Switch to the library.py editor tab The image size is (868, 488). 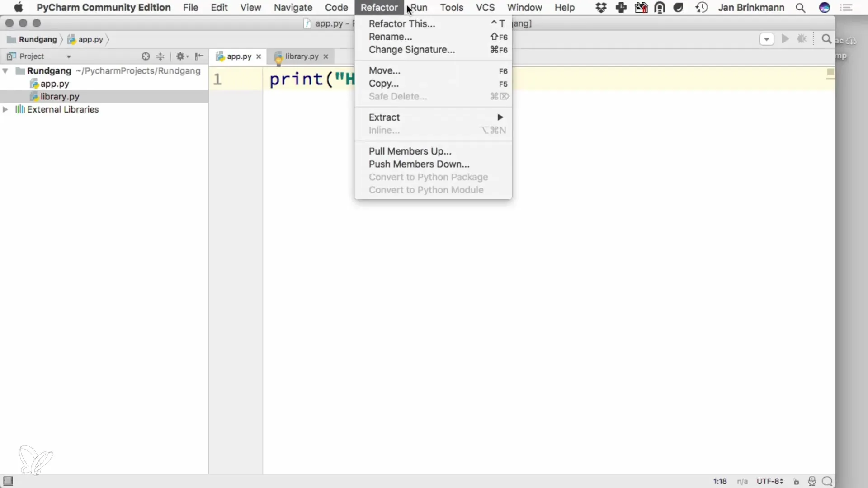(302, 56)
